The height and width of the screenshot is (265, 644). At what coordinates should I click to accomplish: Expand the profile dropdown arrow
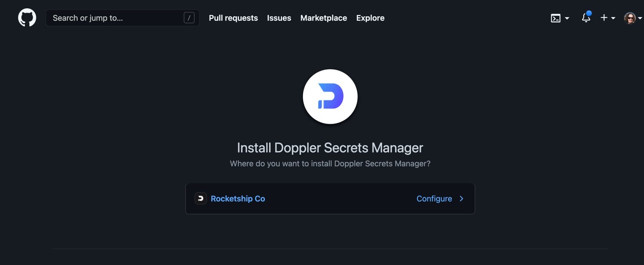pos(640,18)
